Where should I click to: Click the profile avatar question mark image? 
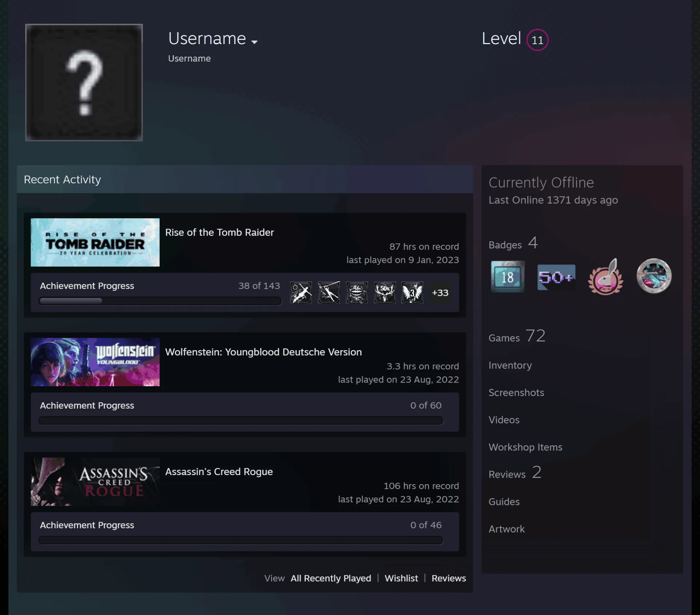tap(84, 82)
